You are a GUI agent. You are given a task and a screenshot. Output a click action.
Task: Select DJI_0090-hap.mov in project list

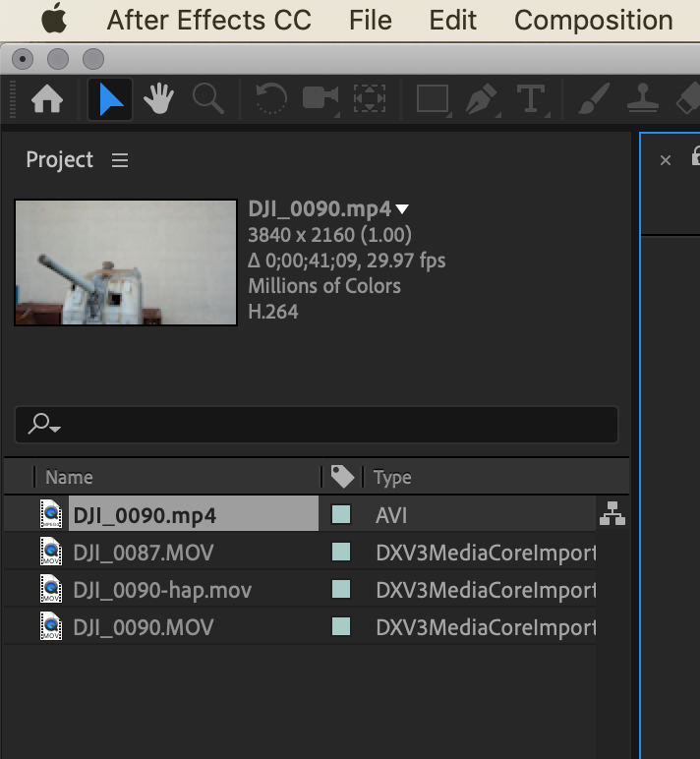(x=162, y=590)
